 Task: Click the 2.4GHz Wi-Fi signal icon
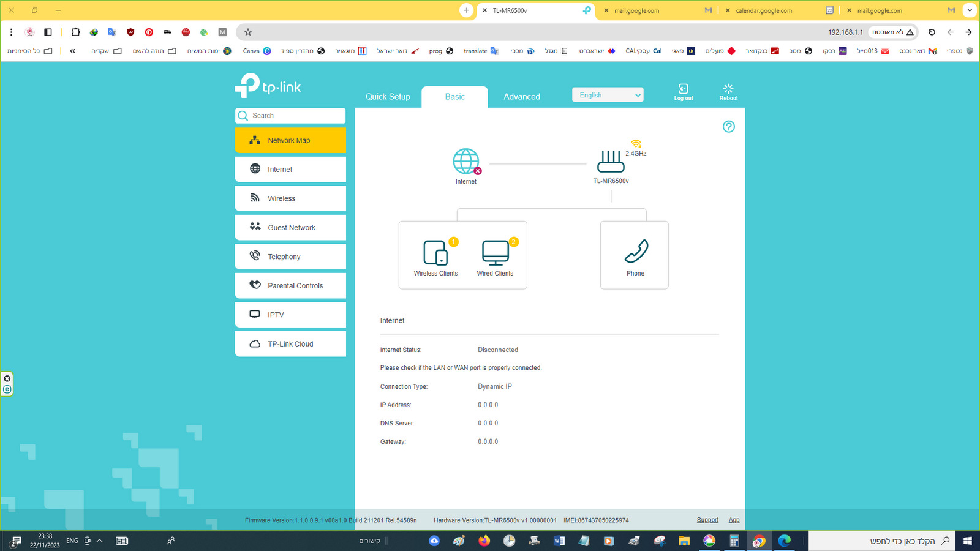click(636, 144)
